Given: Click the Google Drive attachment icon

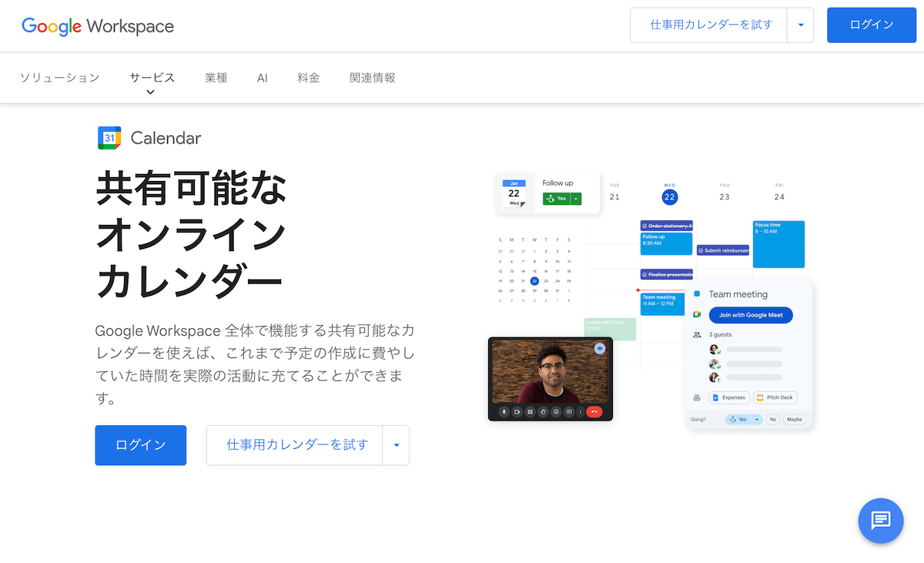Looking at the screenshot, I should [x=697, y=398].
